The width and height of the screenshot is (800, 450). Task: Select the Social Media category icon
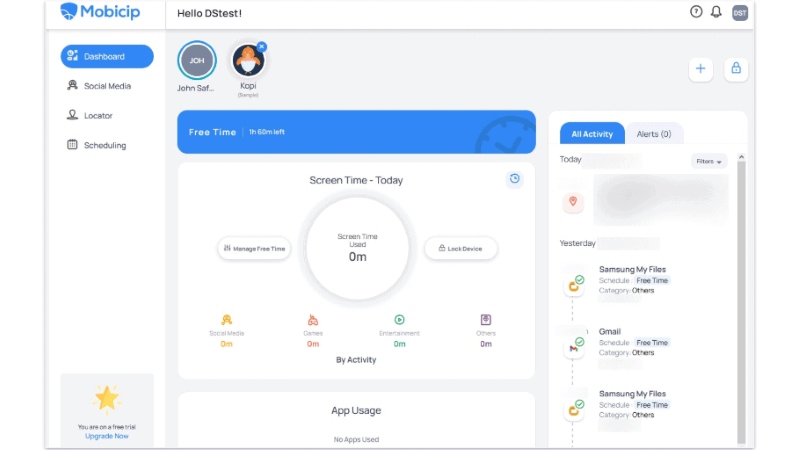coord(227,320)
